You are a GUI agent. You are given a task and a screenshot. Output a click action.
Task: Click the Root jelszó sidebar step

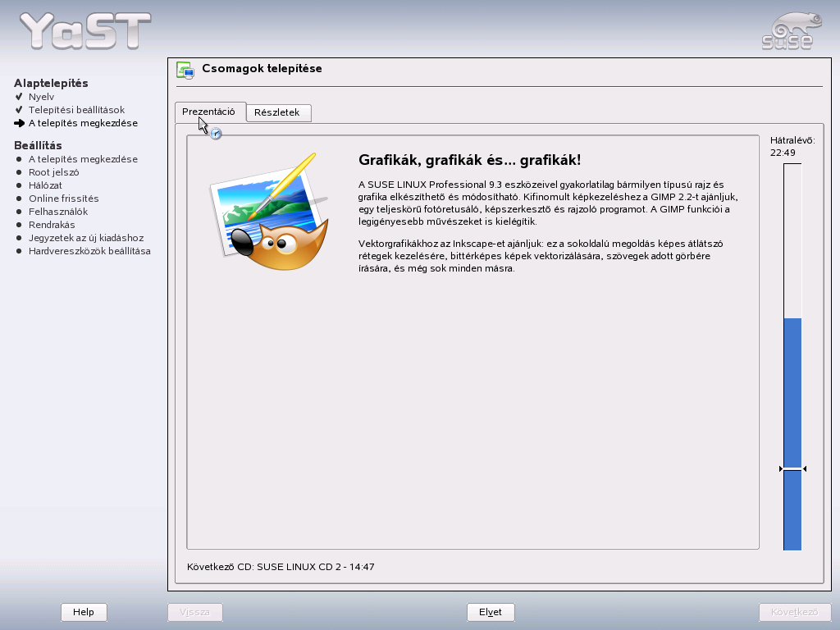pos(53,172)
